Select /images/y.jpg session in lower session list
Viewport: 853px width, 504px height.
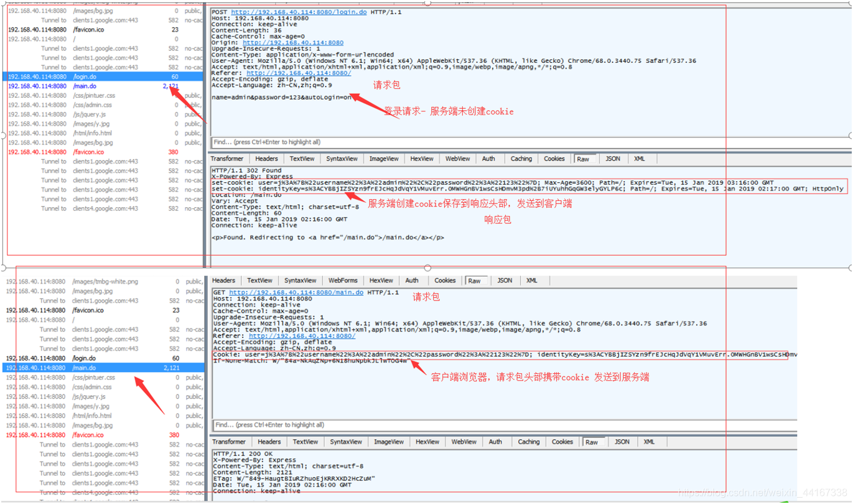[x=103, y=406]
